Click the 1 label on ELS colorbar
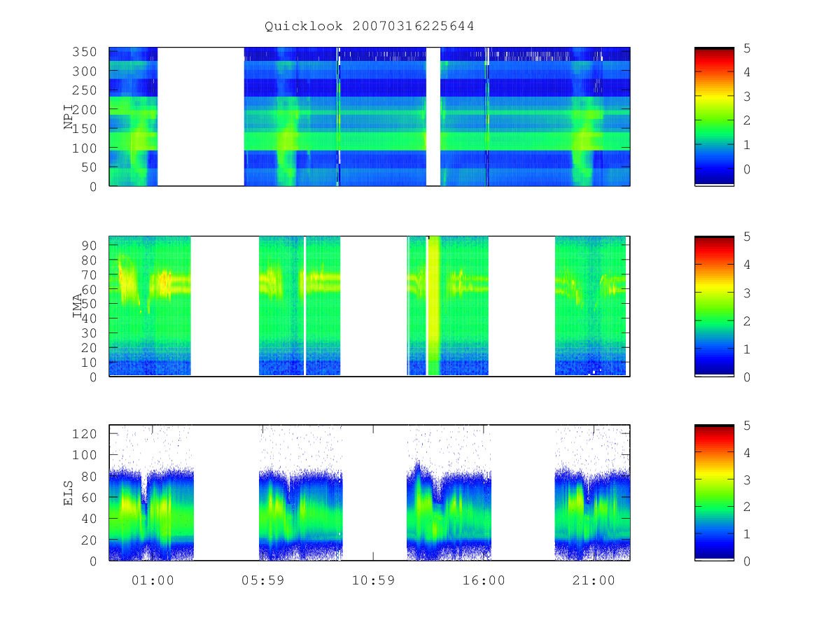Screen dimensions: 840x630 (747, 534)
